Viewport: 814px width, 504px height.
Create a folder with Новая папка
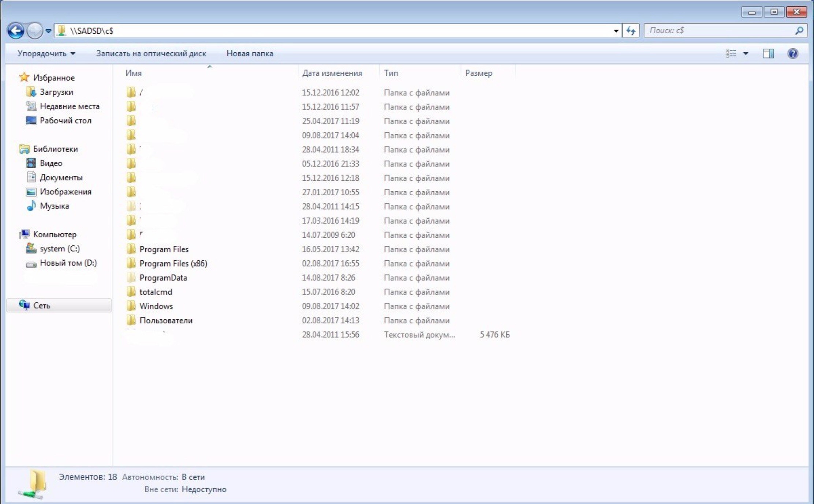(250, 53)
